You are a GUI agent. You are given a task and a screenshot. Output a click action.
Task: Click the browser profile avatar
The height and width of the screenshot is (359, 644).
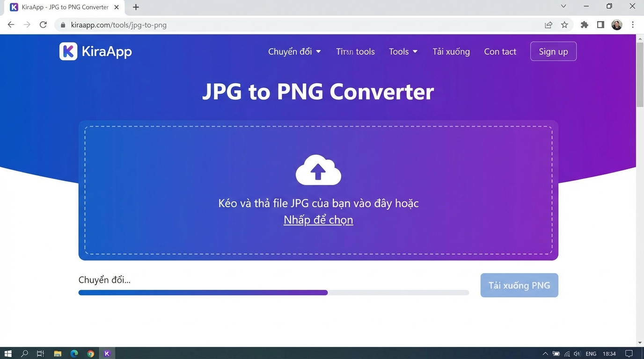616,25
